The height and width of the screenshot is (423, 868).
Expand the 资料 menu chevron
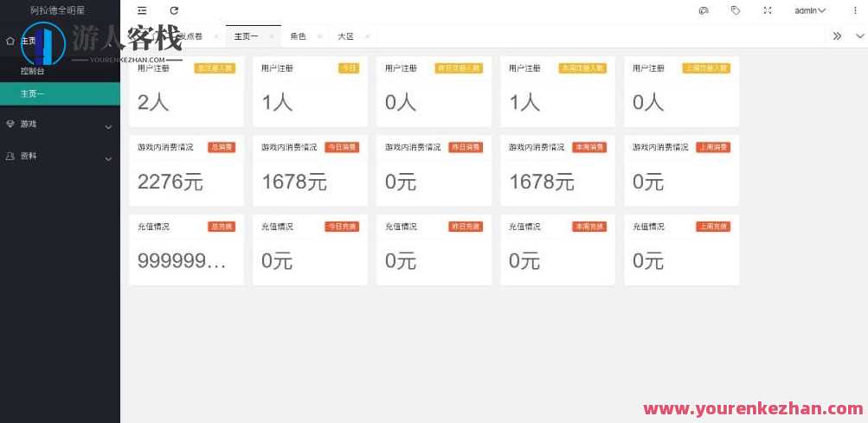coord(108,159)
